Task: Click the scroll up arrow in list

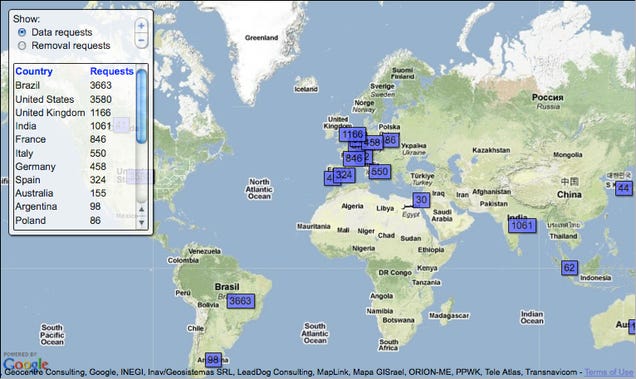Action: click(142, 209)
